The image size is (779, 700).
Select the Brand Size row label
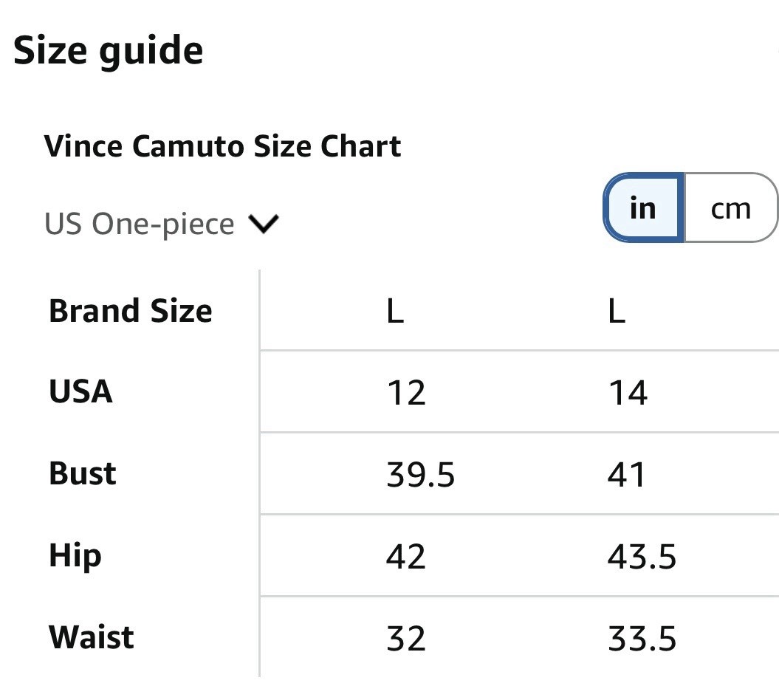point(131,311)
